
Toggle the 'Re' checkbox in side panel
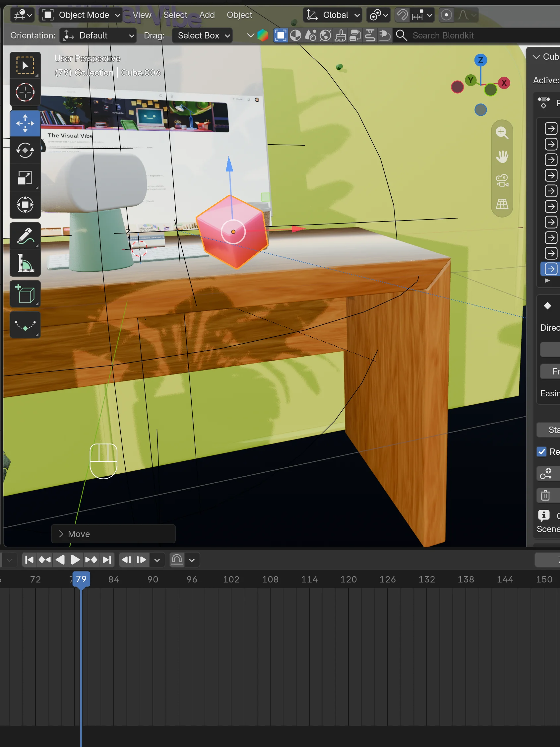[x=542, y=451]
